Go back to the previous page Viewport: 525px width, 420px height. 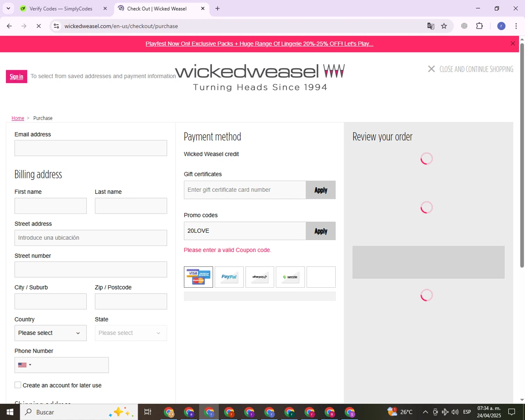coord(9,26)
